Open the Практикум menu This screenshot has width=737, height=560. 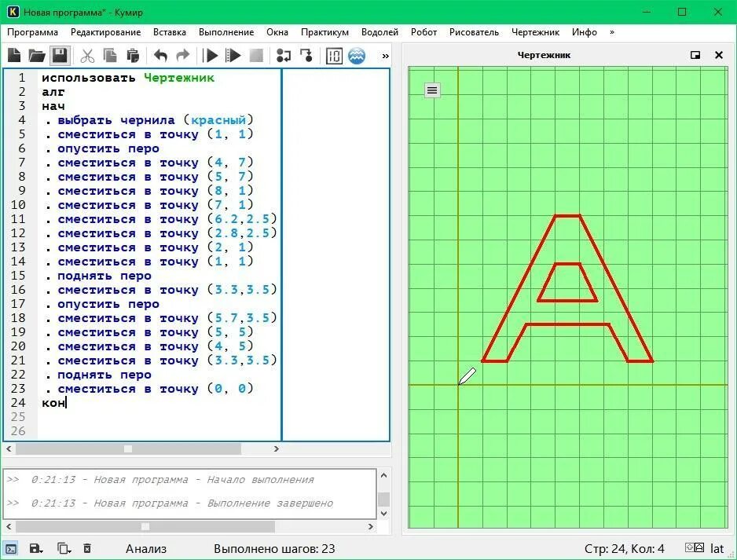(x=324, y=32)
